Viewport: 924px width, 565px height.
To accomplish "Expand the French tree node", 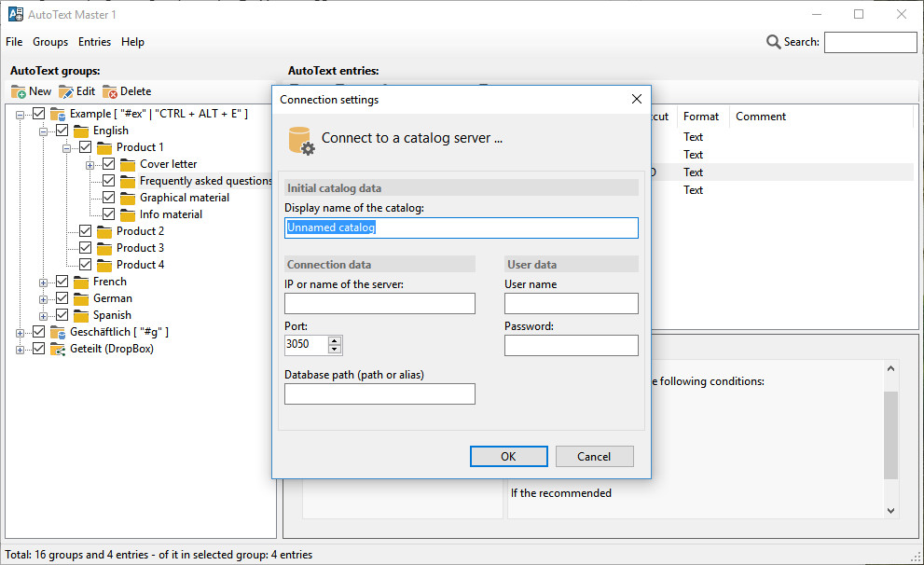I will (43, 282).
